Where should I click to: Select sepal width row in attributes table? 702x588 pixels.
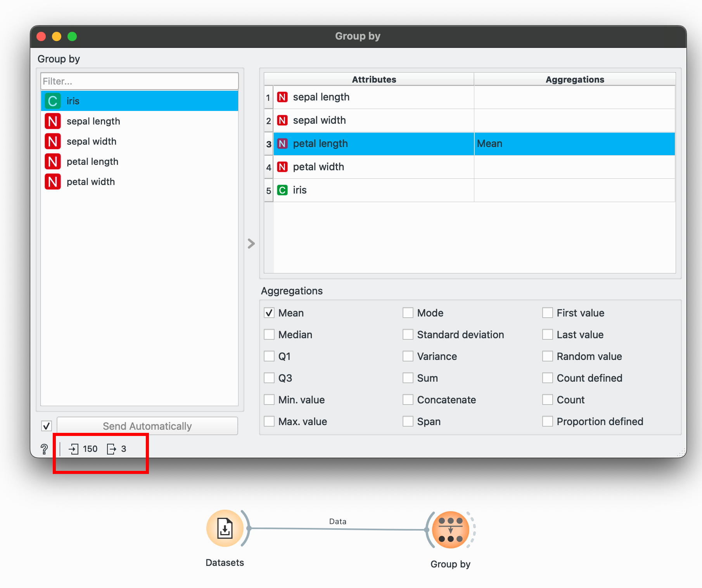(319, 121)
